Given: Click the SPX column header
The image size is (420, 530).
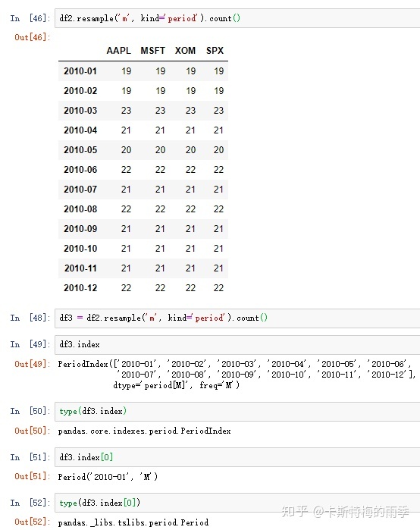Looking at the screenshot, I should 215,51.
